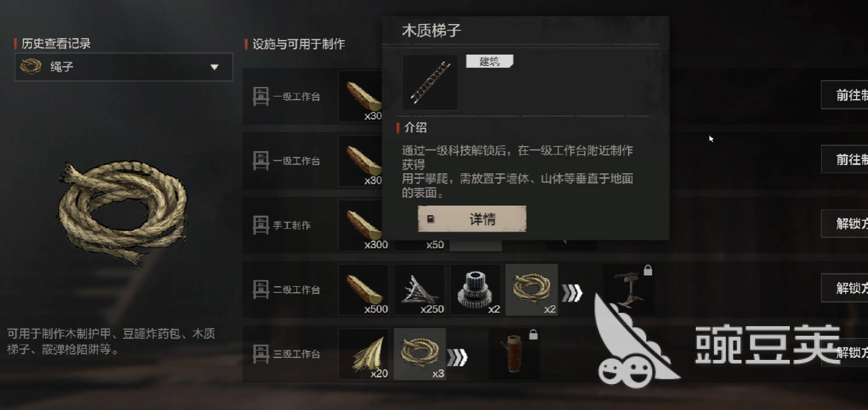This screenshot has width=868, height=410.
Task: Click 前往制作 button in first row
Action: [844, 95]
